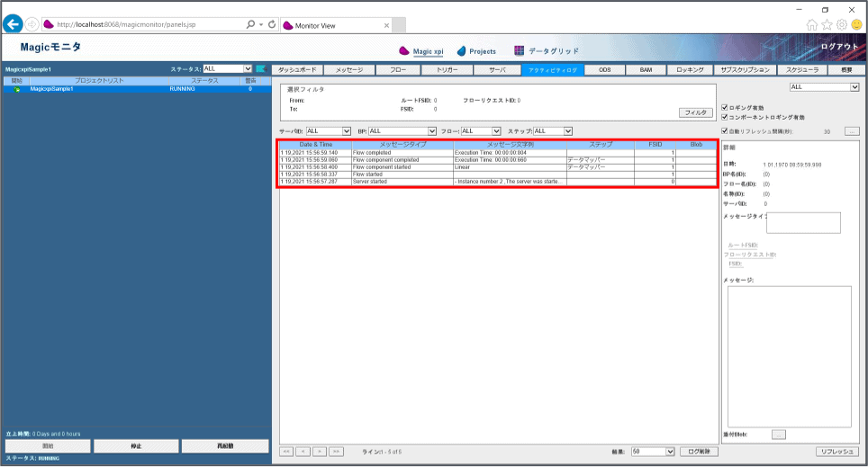Open the Projects view icon

pos(462,51)
